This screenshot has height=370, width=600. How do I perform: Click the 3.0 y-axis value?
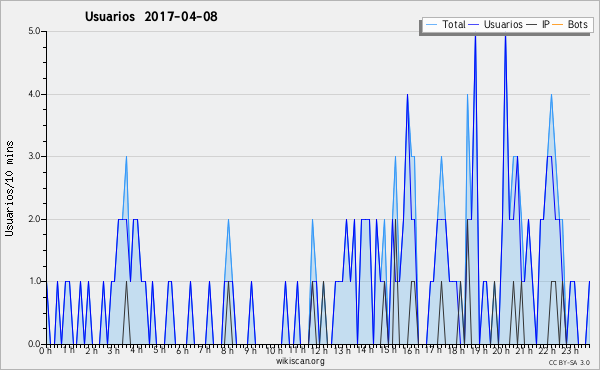[34, 156]
